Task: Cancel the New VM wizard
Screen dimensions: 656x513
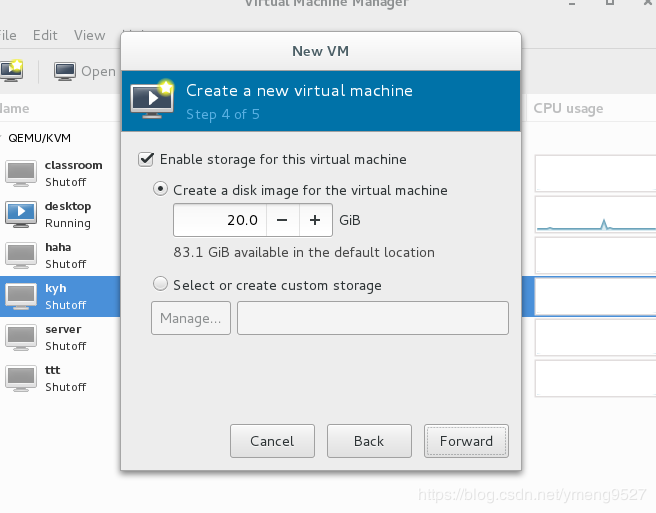Action: tap(272, 441)
